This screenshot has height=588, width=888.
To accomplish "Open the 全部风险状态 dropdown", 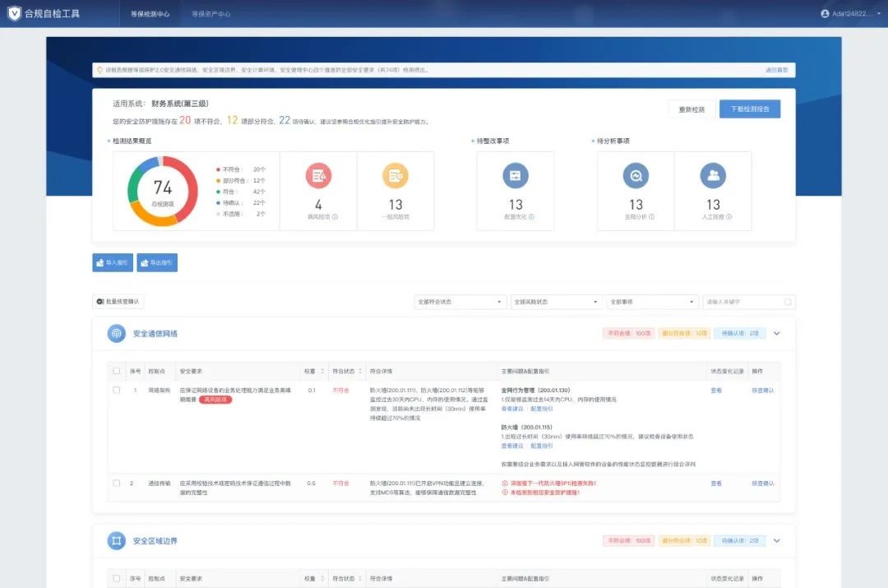I will tap(556, 302).
